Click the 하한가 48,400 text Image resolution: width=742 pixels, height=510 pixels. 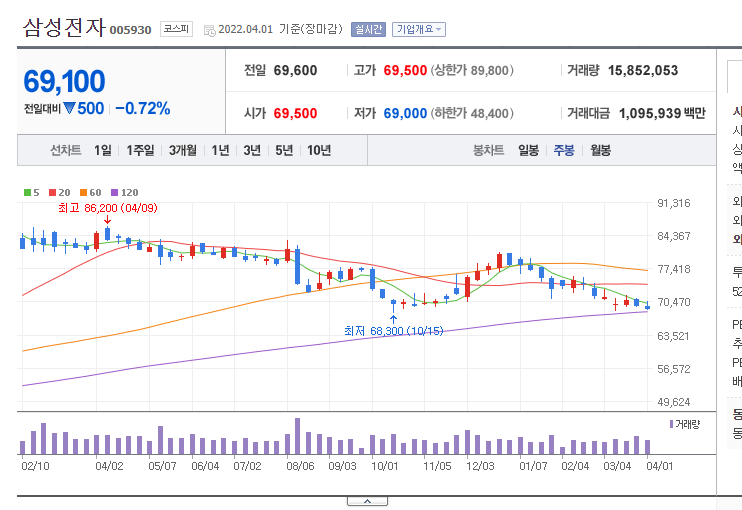tap(472, 114)
